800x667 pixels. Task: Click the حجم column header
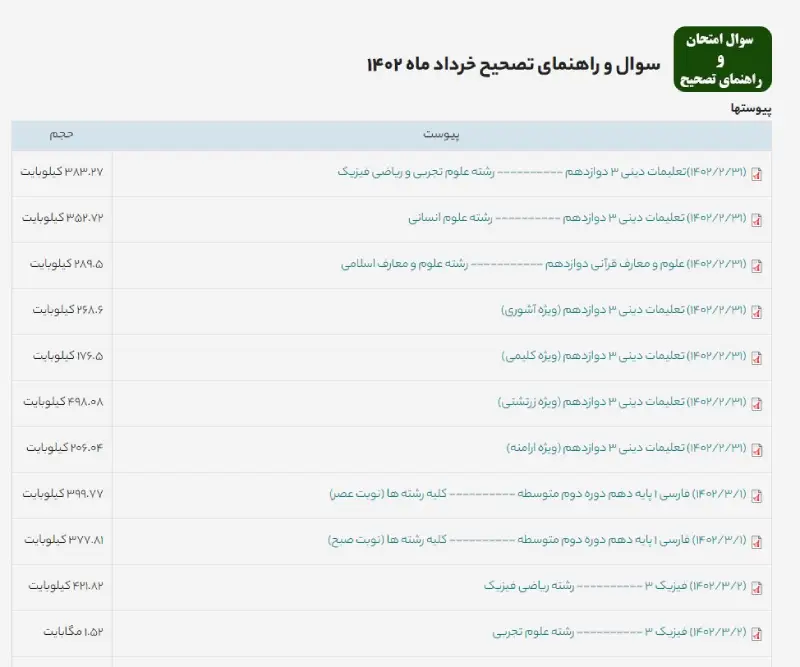pyautogui.click(x=60, y=134)
